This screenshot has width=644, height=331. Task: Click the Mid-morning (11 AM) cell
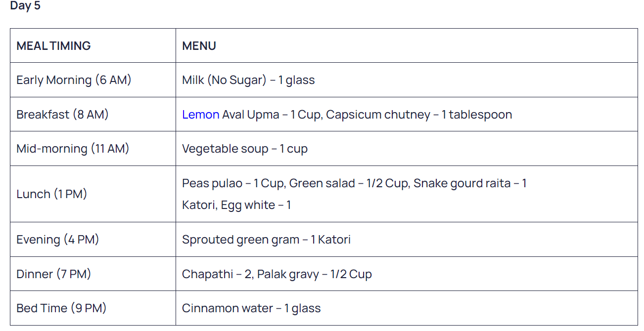[x=93, y=148]
